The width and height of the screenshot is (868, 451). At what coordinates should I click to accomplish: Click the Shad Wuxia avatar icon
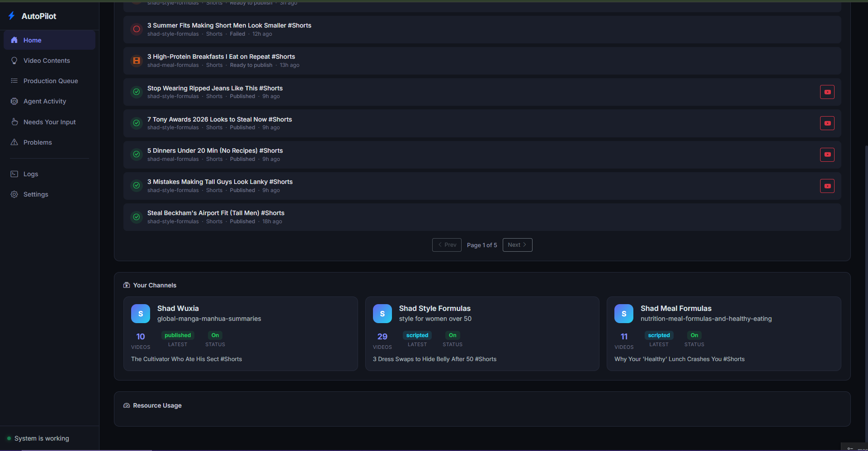click(141, 314)
